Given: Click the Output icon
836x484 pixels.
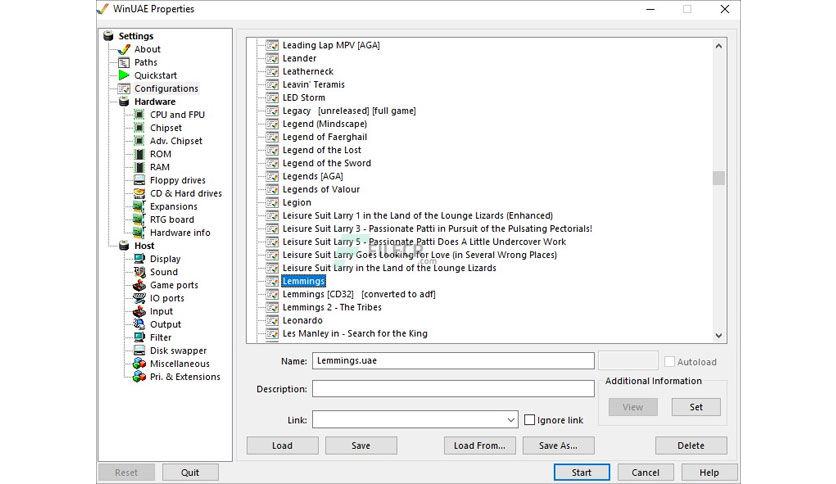Looking at the screenshot, I should pyautogui.click(x=139, y=324).
